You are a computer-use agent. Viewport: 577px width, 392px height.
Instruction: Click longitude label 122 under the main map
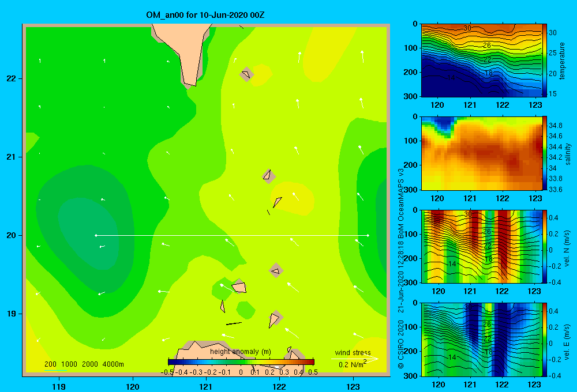[279, 386]
